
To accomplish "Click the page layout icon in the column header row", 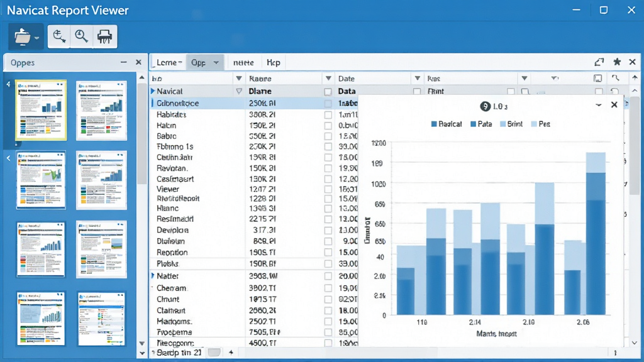I will [x=598, y=78].
